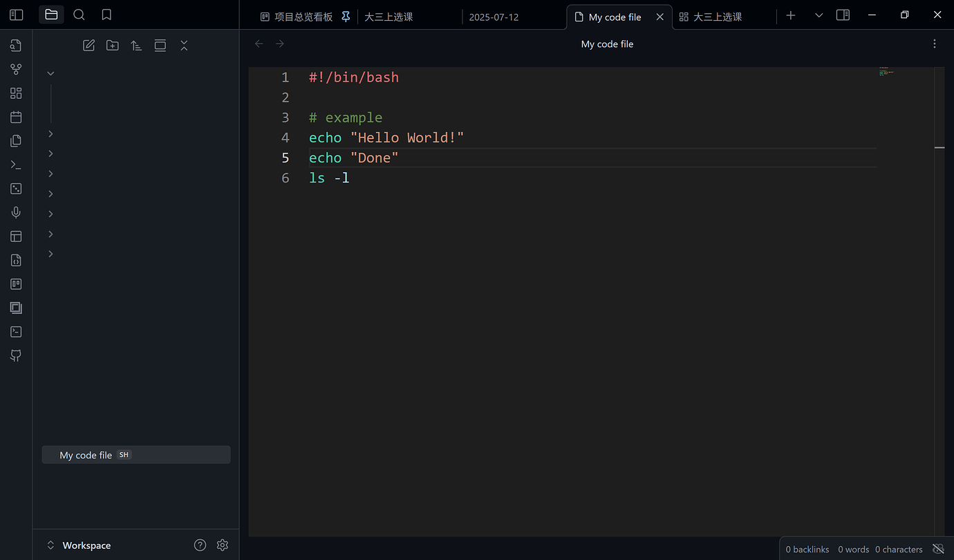Click the 0 backlinks indicator
The image size is (954, 560).
807,549
